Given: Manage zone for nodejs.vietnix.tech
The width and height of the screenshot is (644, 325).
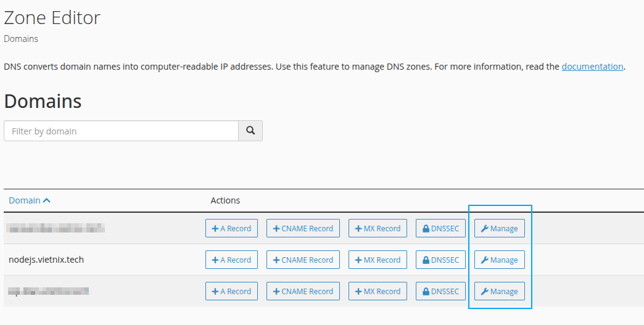Looking at the screenshot, I should (499, 260).
